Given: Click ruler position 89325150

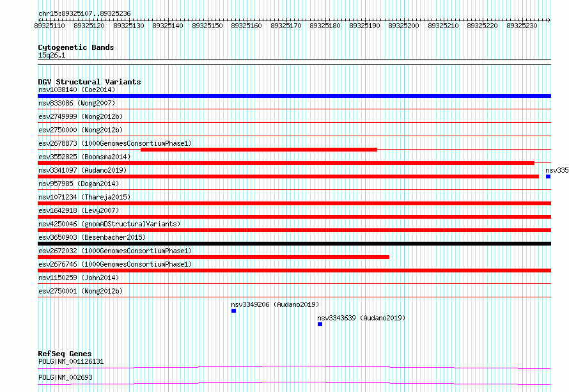Looking at the screenshot, I should coord(207,26).
